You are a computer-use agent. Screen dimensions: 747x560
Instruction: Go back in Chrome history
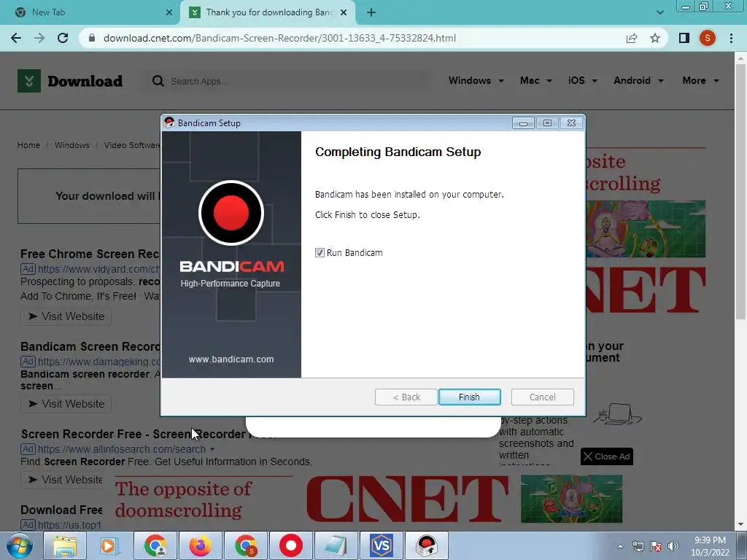coord(16,38)
